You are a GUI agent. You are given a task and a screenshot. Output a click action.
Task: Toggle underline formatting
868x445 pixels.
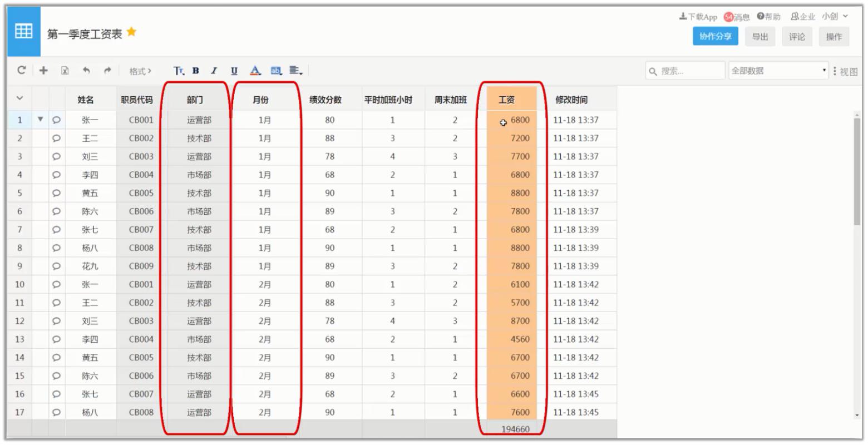234,71
